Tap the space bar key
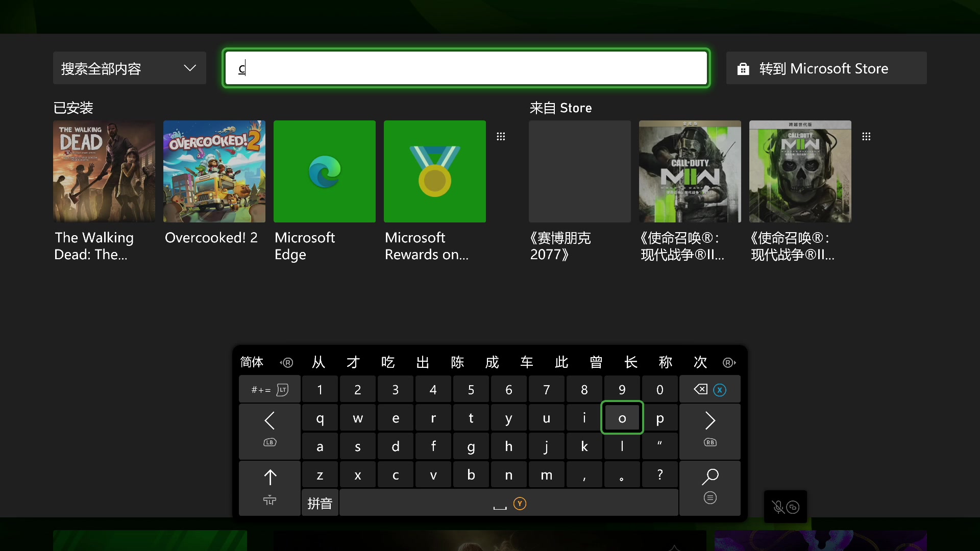This screenshot has width=980, height=551. (x=509, y=503)
